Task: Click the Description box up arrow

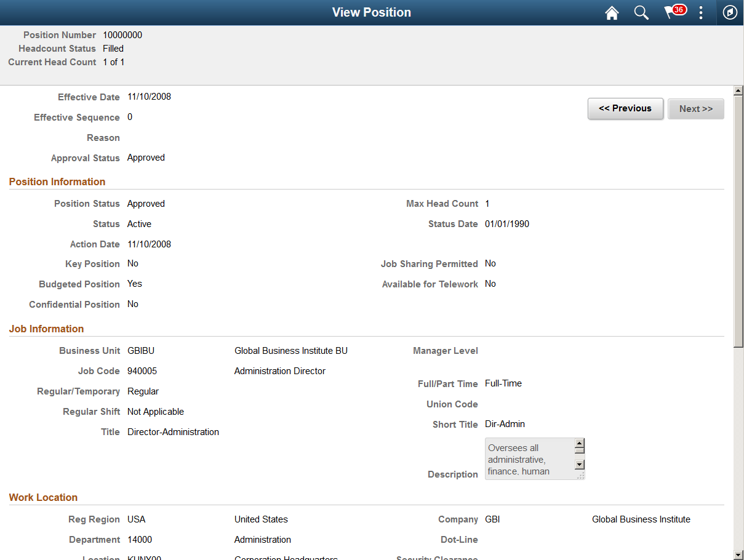Action: (579, 443)
